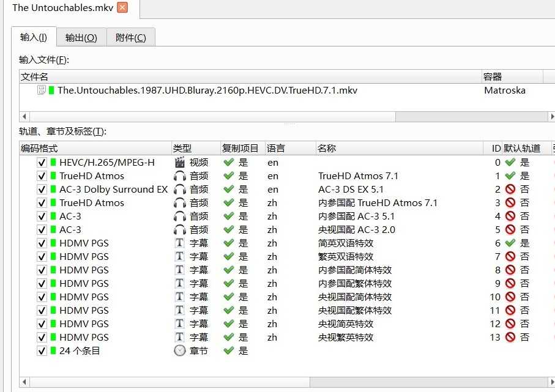
Task: Uncheck the 内参国配简体特效 subtitle track
Action: coord(42,270)
